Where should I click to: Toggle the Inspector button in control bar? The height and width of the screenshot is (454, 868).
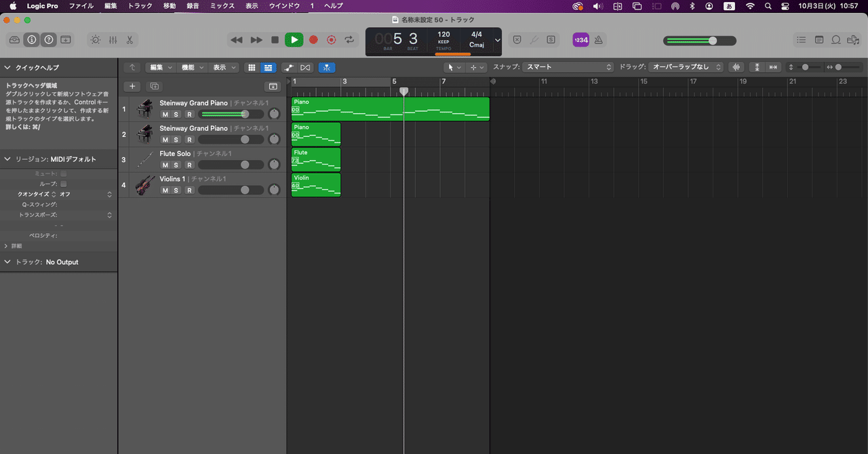click(32, 40)
